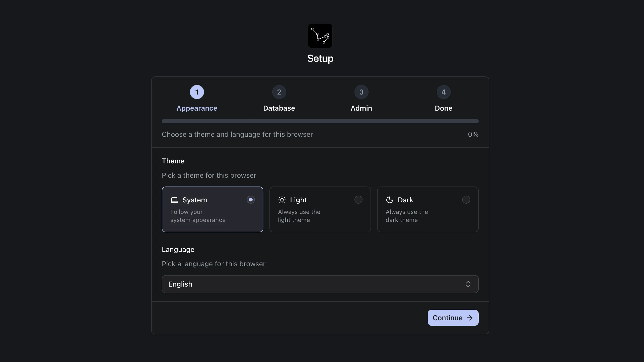Click the constellation app logo
This screenshot has height=362, width=644.
point(320,36)
